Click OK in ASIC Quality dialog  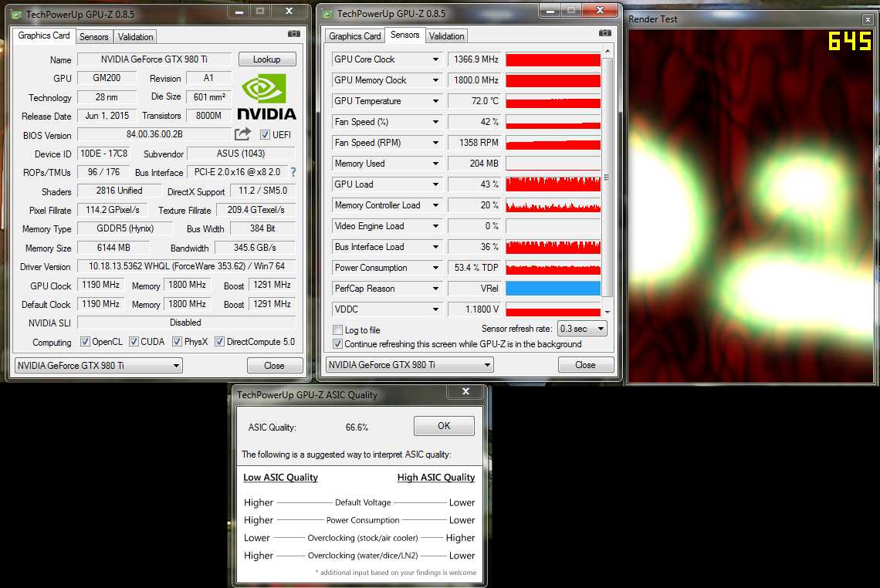click(x=444, y=426)
